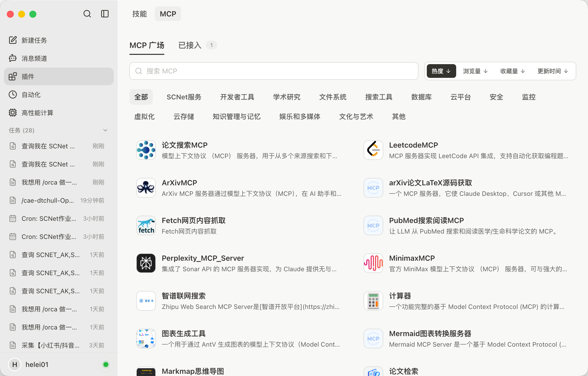Click the Mermaid图表转换服务器 MCP icon
The height and width of the screenshot is (376, 588).
tap(373, 339)
